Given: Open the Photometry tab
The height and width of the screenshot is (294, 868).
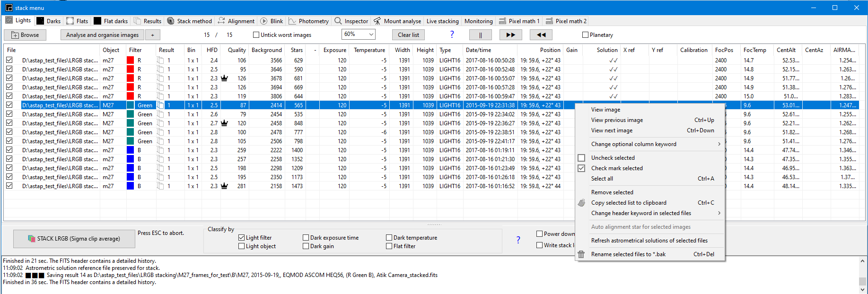Looking at the screenshot, I should point(308,21).
